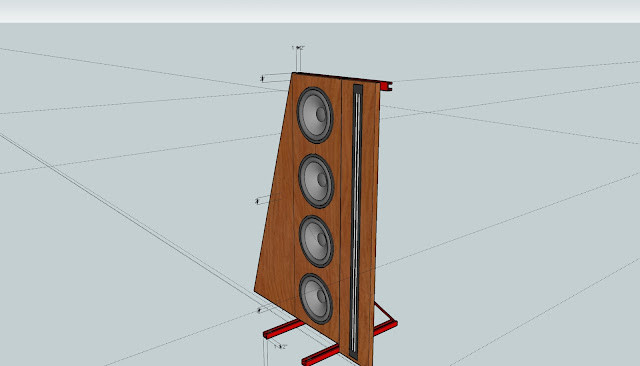Viewport: 640px width, 366px height.
Task: Select the wood baffle between the top two woofers
Action: [316, 149]
